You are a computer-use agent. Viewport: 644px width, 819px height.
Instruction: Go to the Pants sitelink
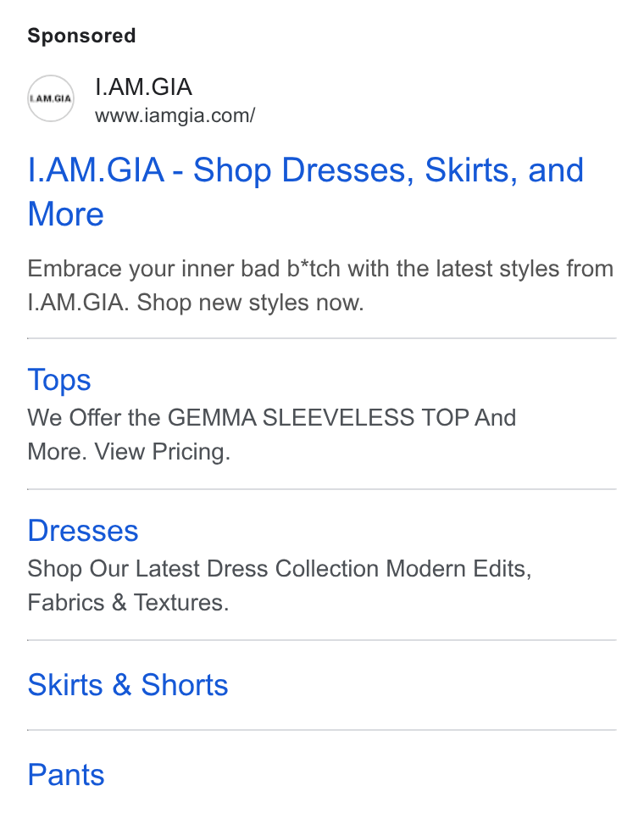click(x=66, y=774)
